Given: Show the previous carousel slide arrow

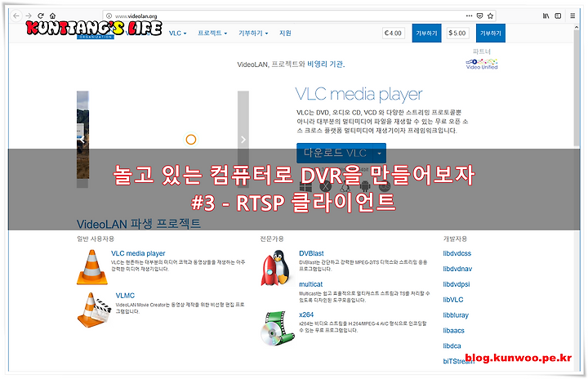Looking at the screenshot, I should tap(82, 140).
